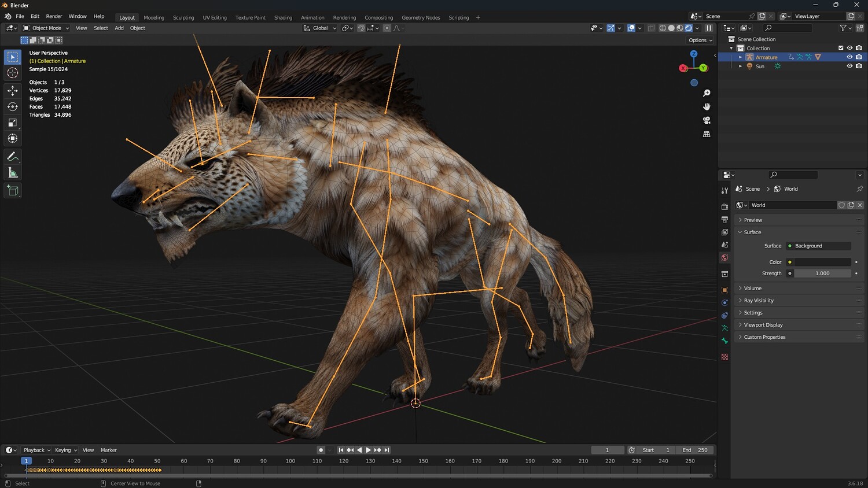Click the Add Cube tool
This screenshot has width=868, height=488.
point(13,190)
